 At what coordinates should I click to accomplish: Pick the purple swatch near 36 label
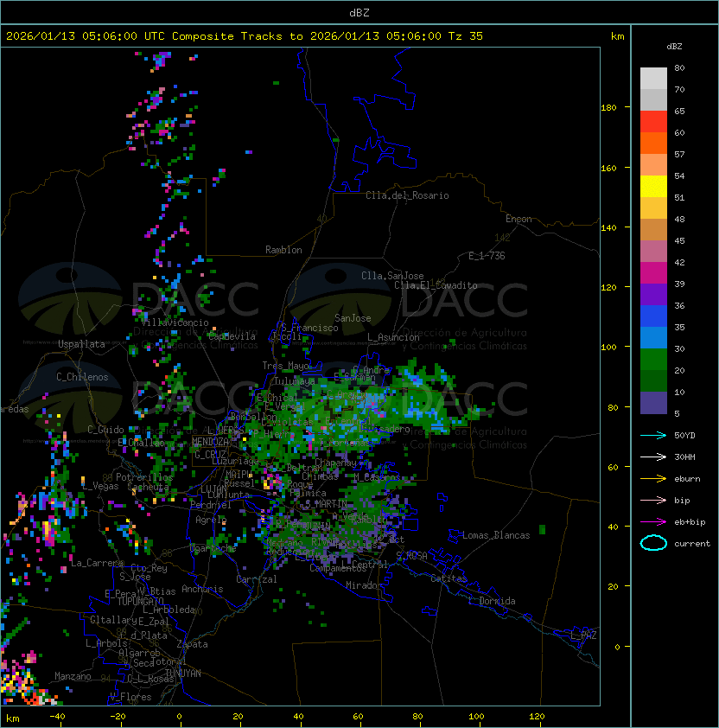tap(653, 295)
